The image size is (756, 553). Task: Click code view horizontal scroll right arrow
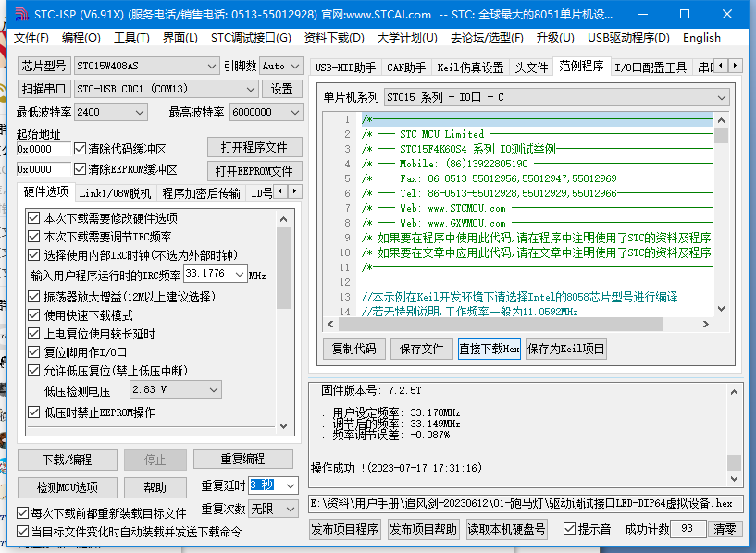point(706,325)
